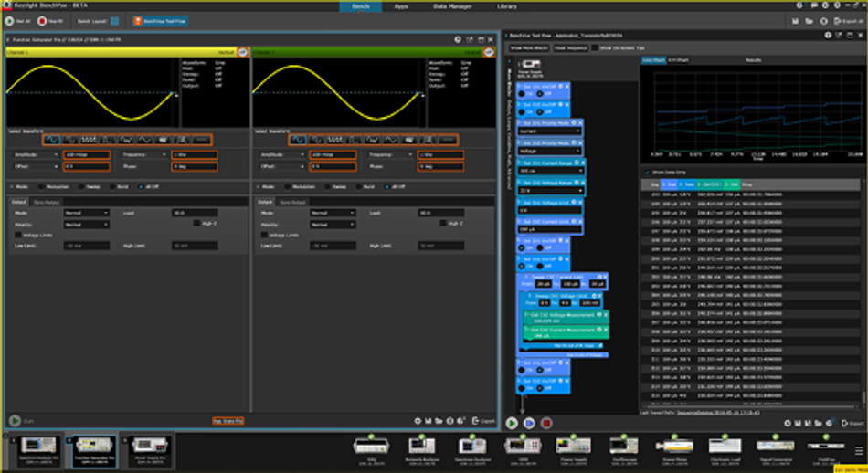Viewport: 868px width, 473px height.
Task: Click Channel 2 phase input field
Action: 440,166
